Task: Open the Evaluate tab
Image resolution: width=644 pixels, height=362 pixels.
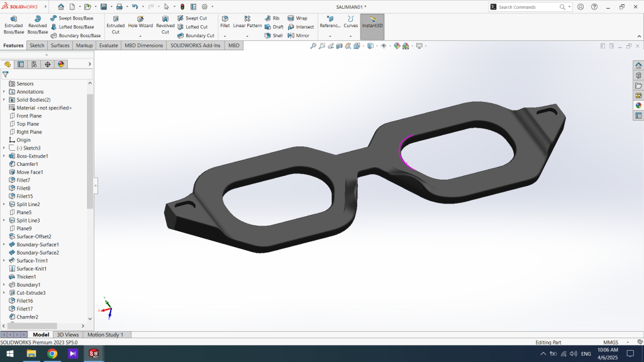Action: [108, 45]
